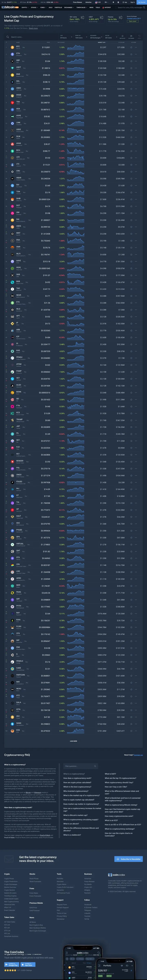Click the search magnifier icon in FAQ filter

pyautogui.click(x=95, y=766)
